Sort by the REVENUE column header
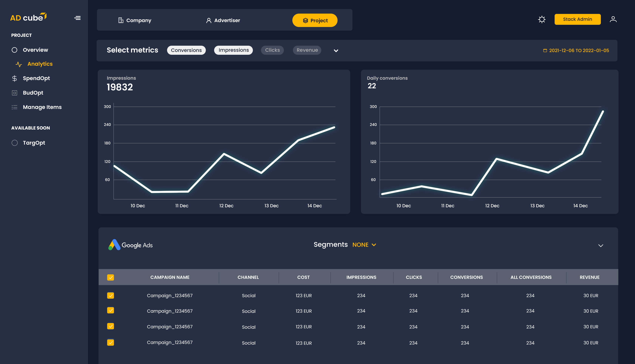 pyautogui.click(x=589, y=277)
